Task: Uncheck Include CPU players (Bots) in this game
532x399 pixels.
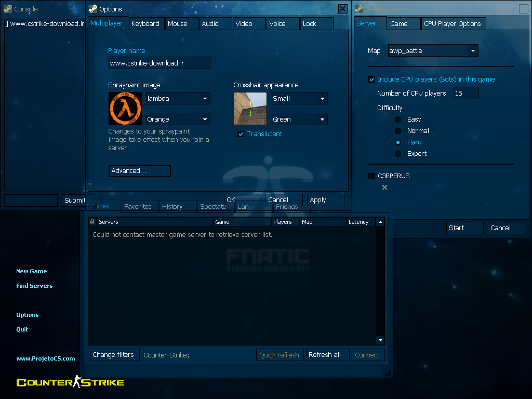Action: (371, 79)
